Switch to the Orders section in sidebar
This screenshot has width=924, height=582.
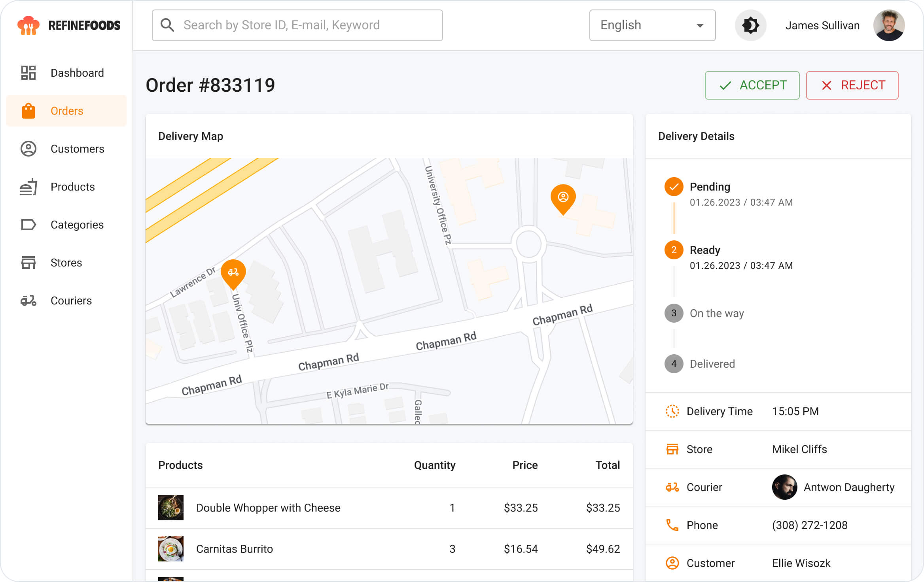(66, 111)
